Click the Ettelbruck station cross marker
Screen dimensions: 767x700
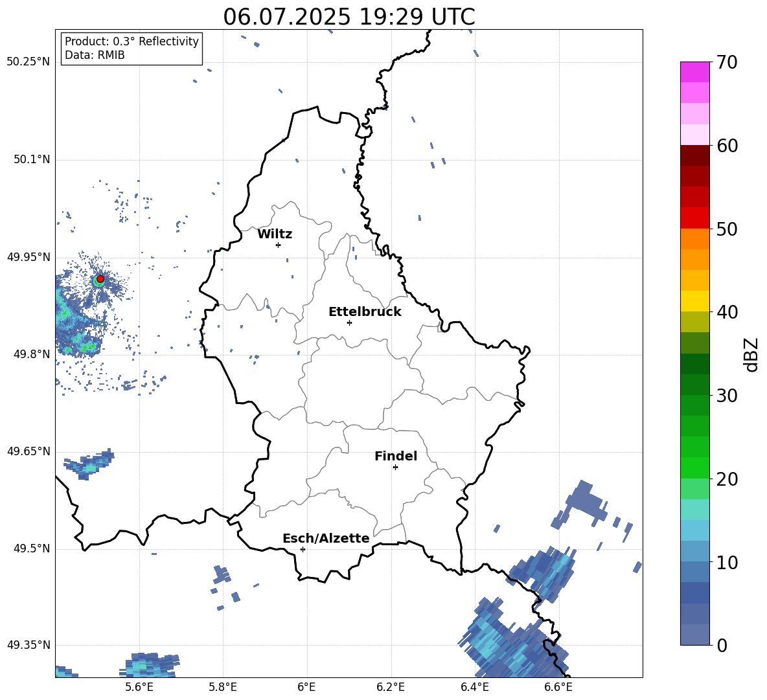[x=349, y=322]
